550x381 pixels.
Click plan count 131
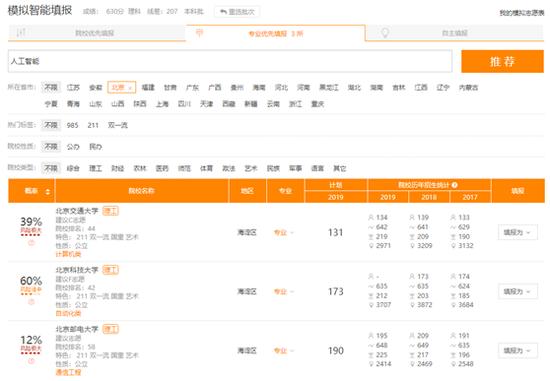[x=336, y=232]
